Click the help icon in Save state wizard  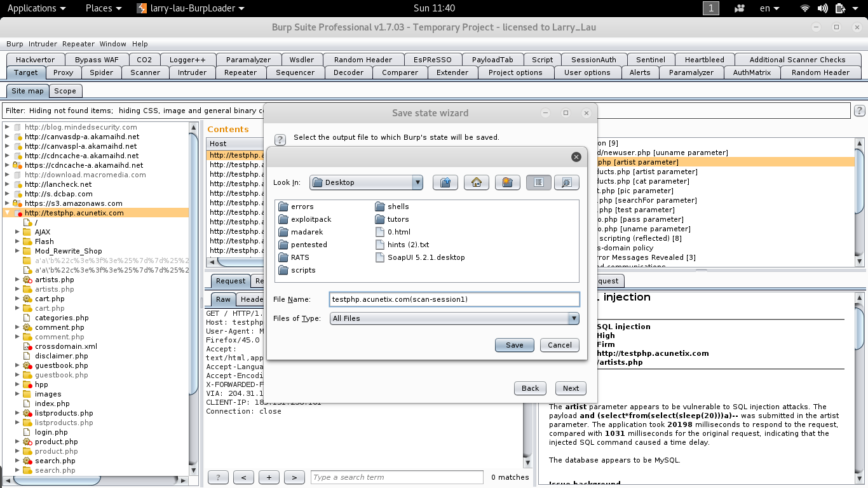[x=280, y=139]
